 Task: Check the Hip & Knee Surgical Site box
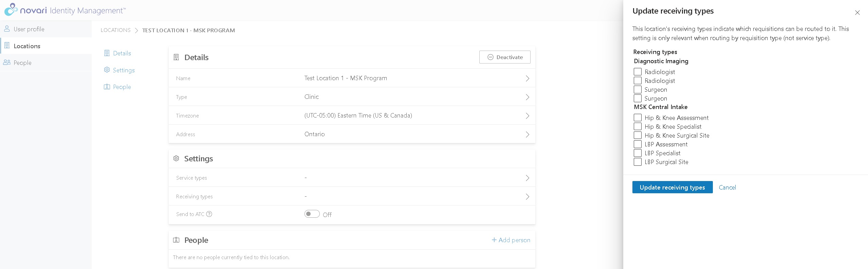(638, 135)
